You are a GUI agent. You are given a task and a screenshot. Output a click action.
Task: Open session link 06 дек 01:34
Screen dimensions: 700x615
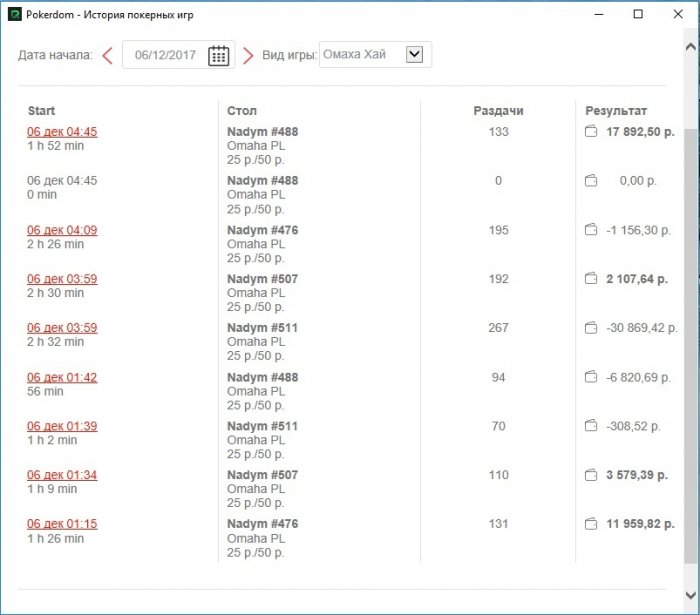[x=62, y=475]
